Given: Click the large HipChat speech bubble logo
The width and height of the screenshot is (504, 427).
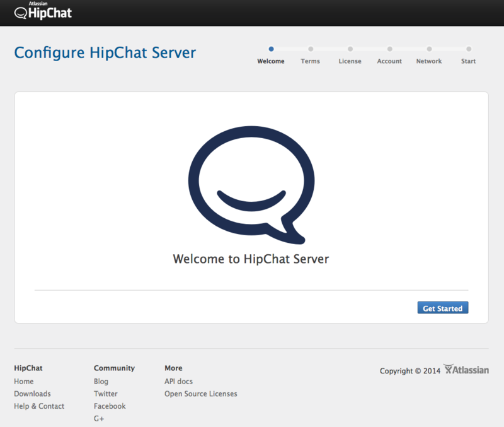Looking at the screenshot, I should point(251,185).
